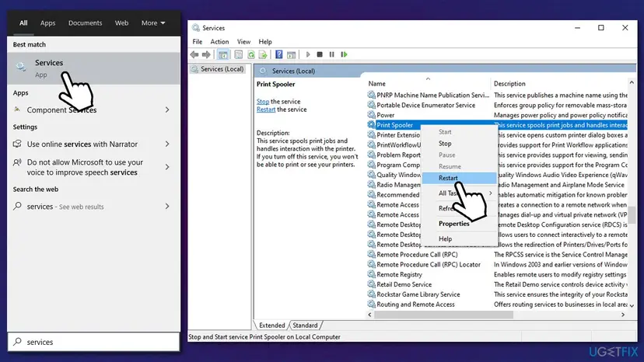Select Remote Procedure Call (RPC) Locator row
The image size is (644, 362).
coord(497,264)
